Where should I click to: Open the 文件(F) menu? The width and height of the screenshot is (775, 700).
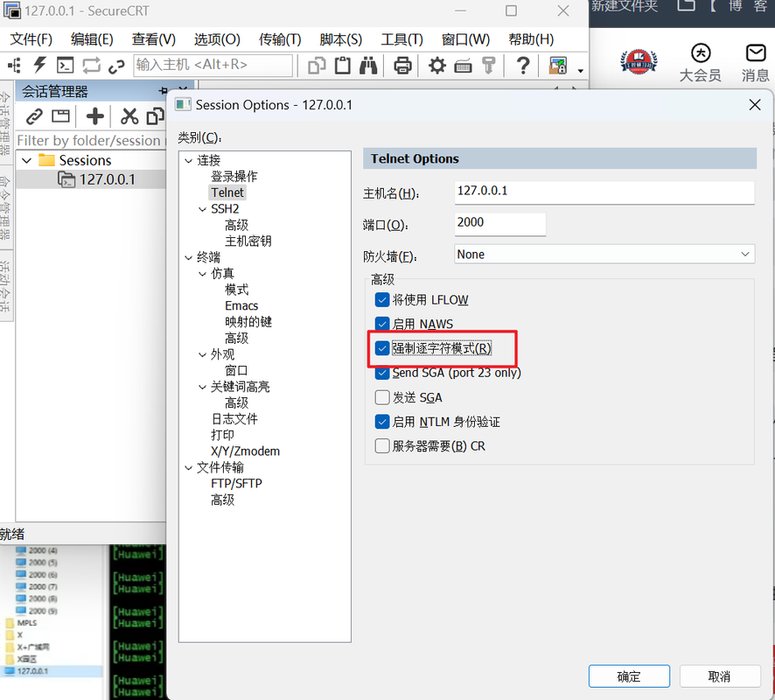click(x=31, y=39)
